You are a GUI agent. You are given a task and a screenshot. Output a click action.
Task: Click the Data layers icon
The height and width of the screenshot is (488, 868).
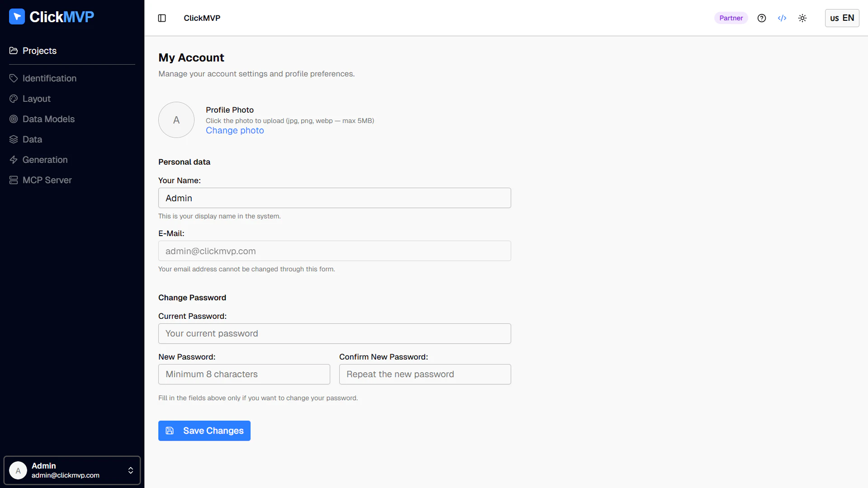coord(14,139)
